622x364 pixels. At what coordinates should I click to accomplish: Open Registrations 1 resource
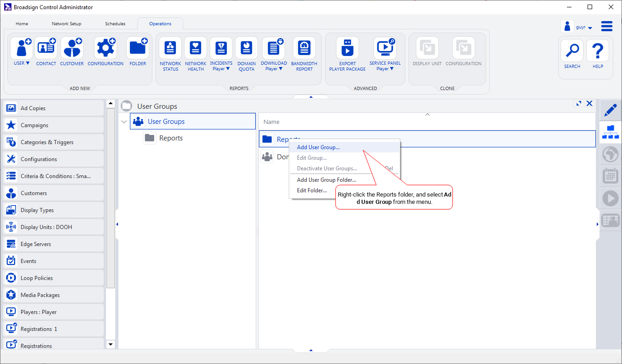point(53,329)
